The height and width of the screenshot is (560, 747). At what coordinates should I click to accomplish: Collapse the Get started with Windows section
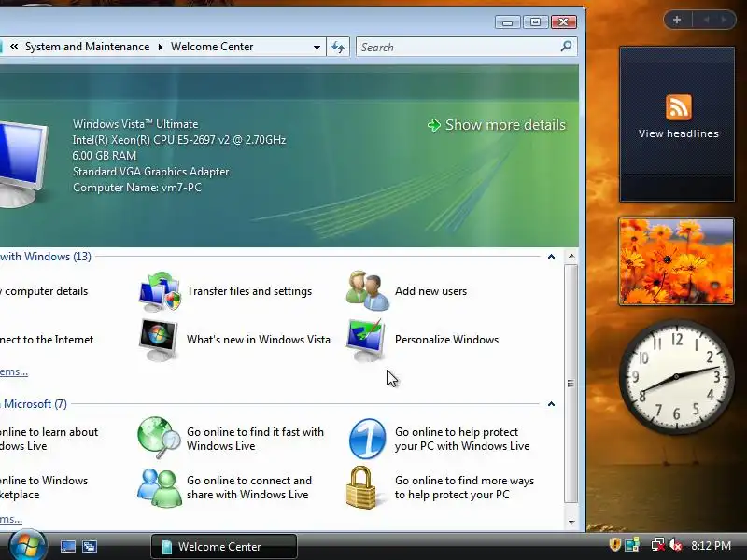pos(551,257)
